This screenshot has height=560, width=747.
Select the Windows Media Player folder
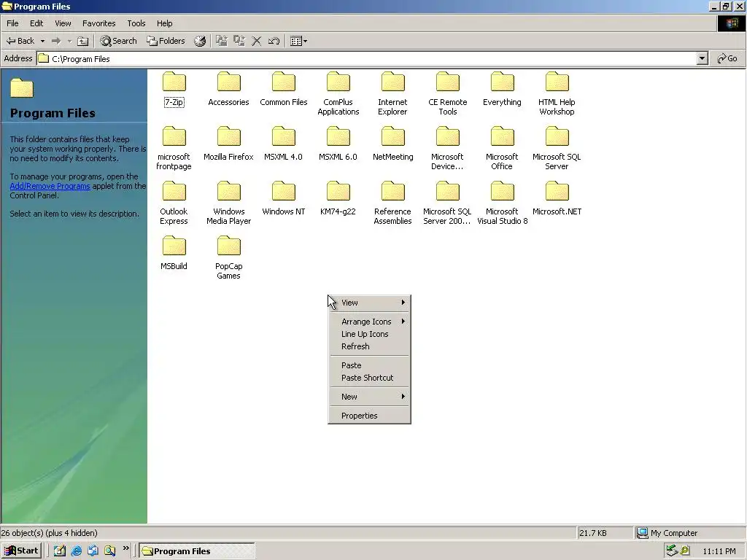(228, 203)
